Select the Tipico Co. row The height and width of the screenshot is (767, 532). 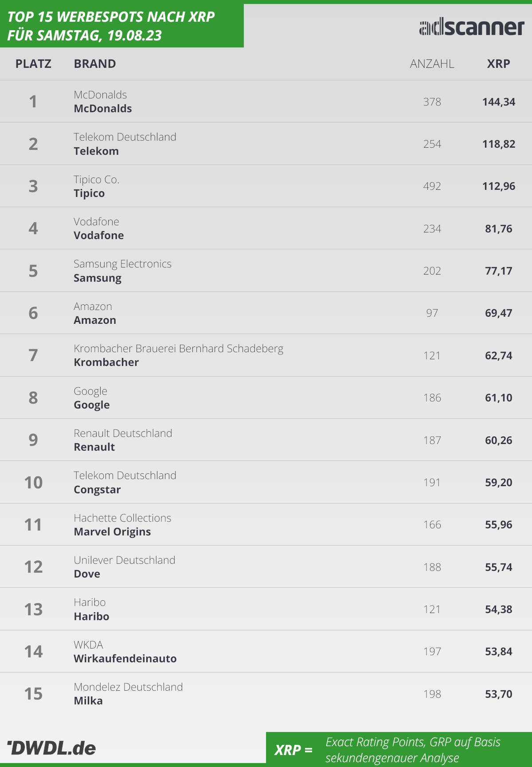pos(266,186)
